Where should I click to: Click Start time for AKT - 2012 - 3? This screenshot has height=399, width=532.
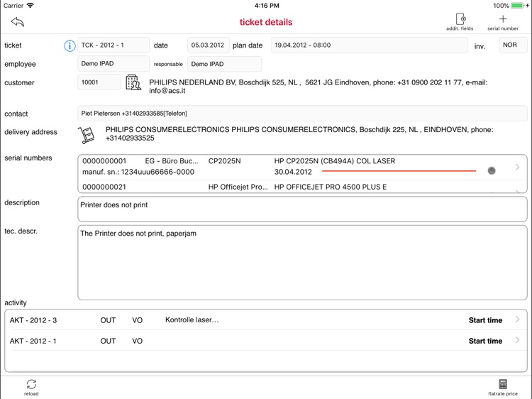tap(485, 320)
